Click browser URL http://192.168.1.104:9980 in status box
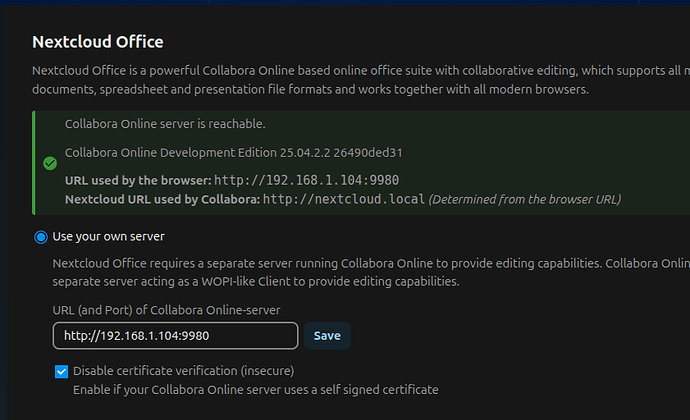 pos(306,180)
